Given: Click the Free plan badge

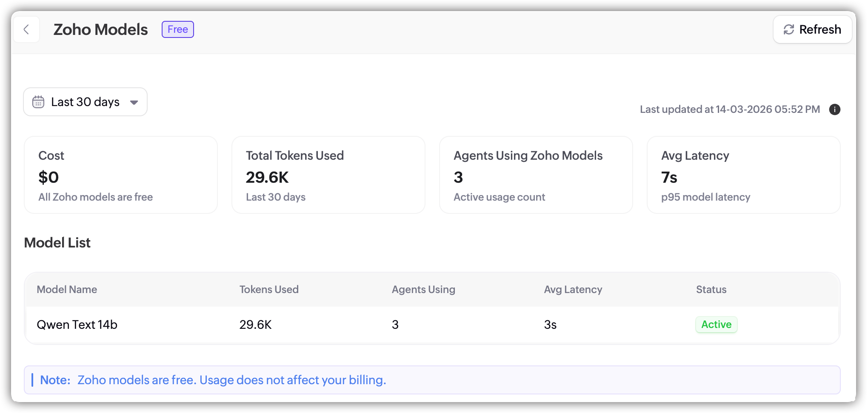Looking at the screenshot, I should click(177, 29).
